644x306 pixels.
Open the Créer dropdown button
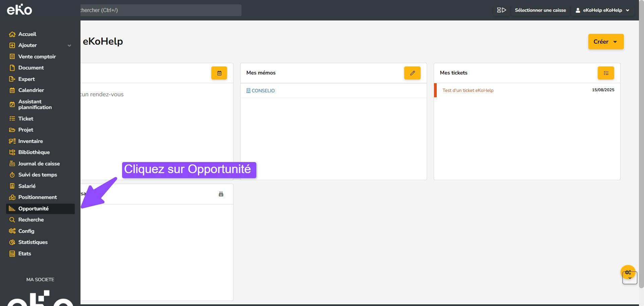click(x=605, y=42)
